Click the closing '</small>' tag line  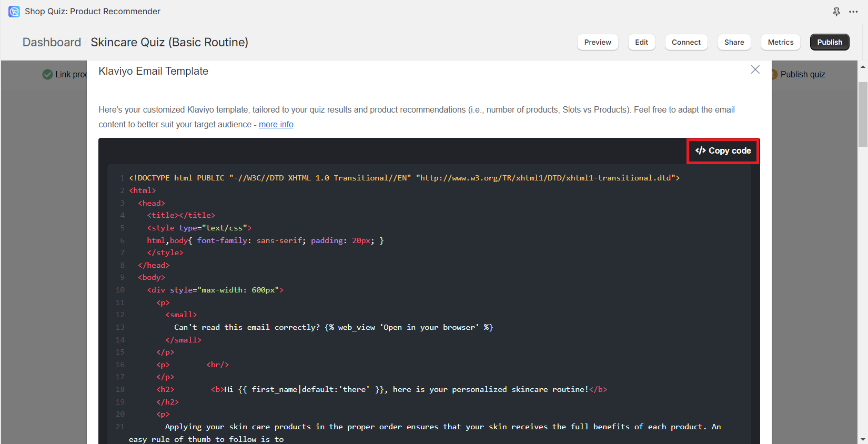click(184, 340)
